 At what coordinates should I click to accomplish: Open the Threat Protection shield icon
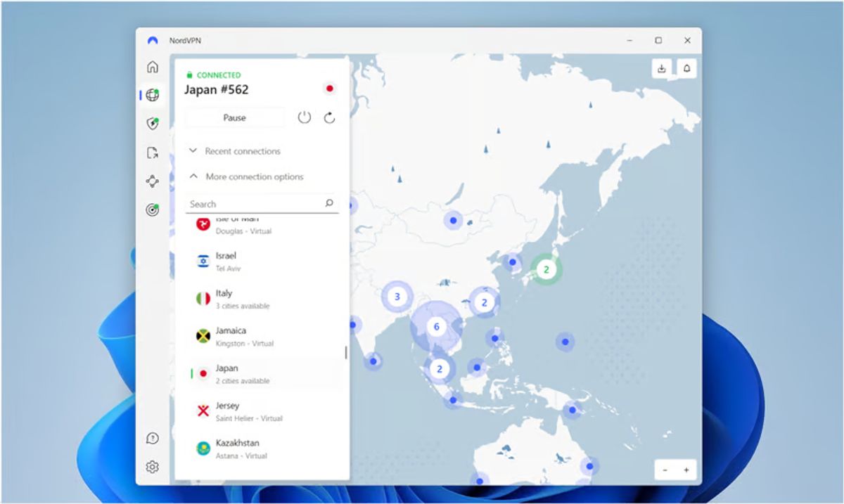tap(153, 124)
